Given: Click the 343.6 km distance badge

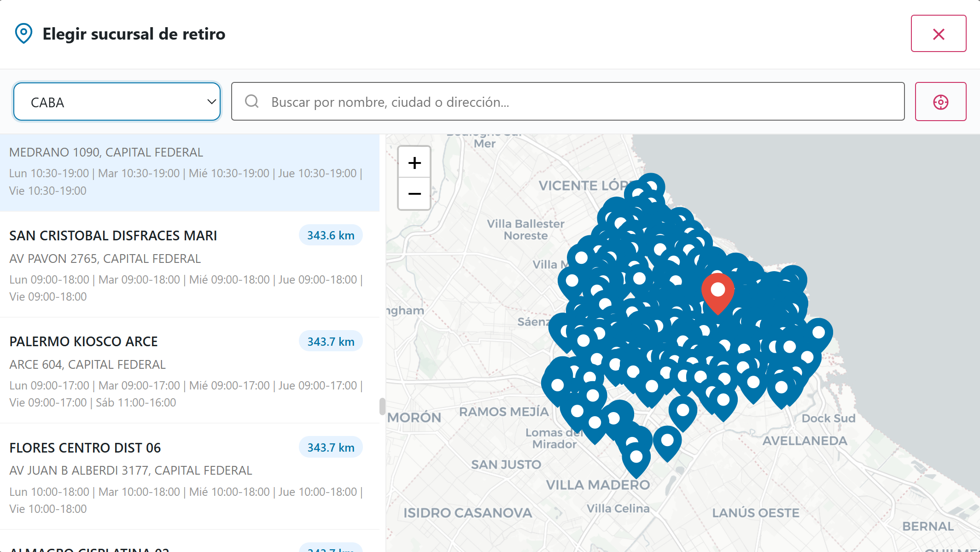Looking at the screenshot, I should click(331, 236).
